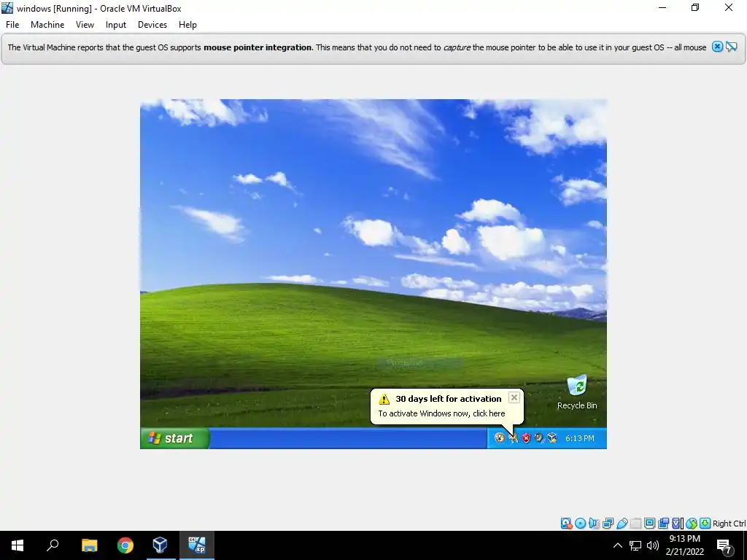Click the host volume speaker icon
747x560 pixels.
653,545
